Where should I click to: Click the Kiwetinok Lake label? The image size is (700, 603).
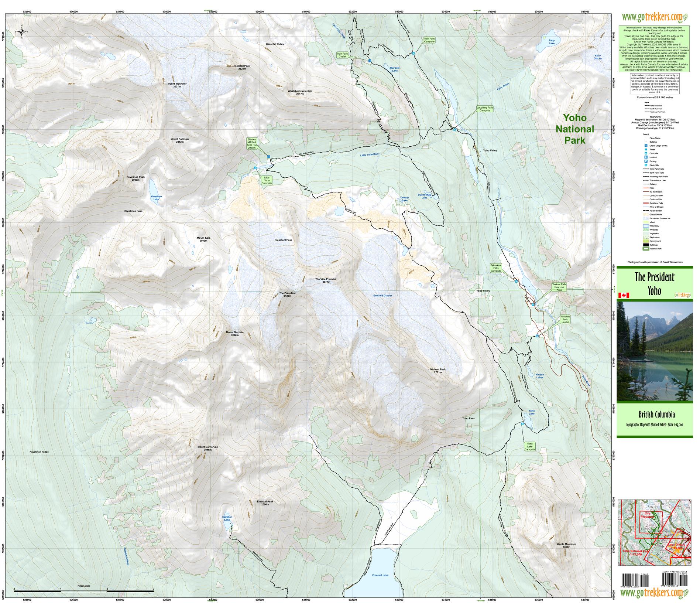(x=156, y=198)
